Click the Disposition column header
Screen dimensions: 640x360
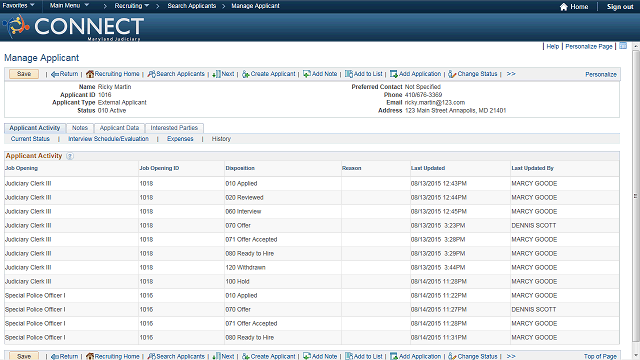[240, 168]
